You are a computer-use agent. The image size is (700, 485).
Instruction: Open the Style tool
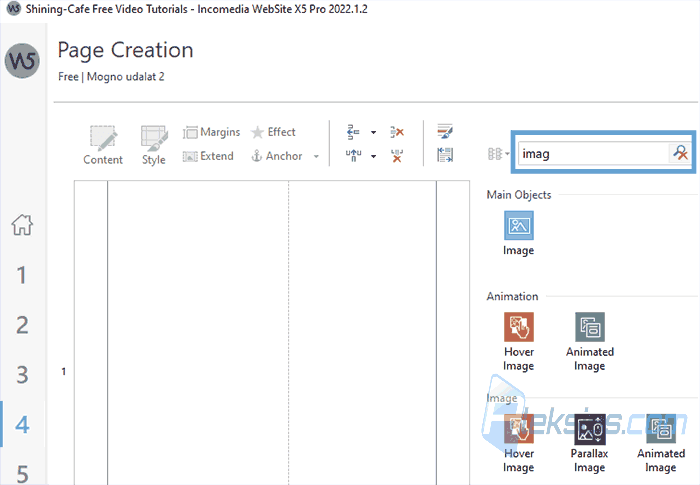tap(154, 145)
